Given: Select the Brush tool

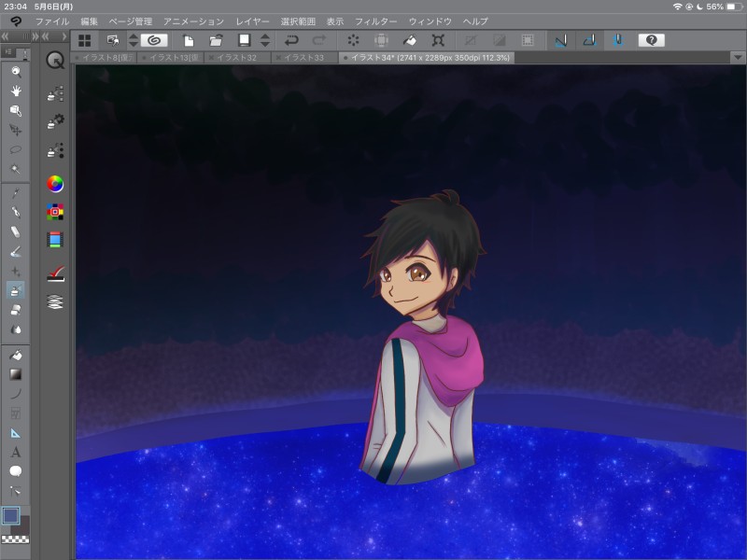Looking at the screenshot, I should (16, 251).
